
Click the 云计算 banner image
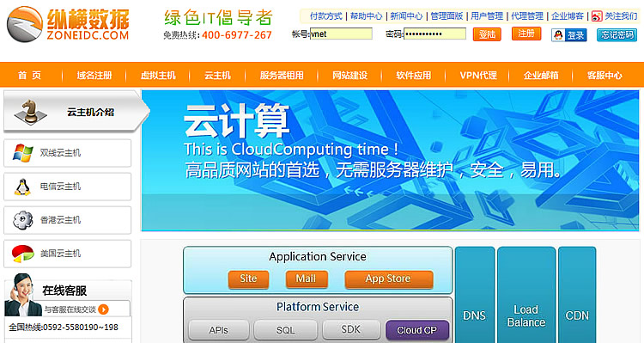click(390, 161)
